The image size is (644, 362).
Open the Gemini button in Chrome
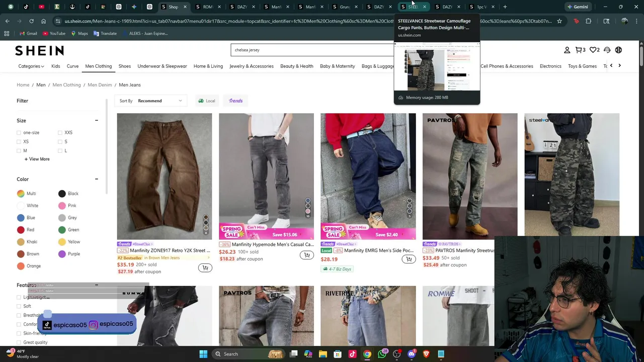(578, 7)
